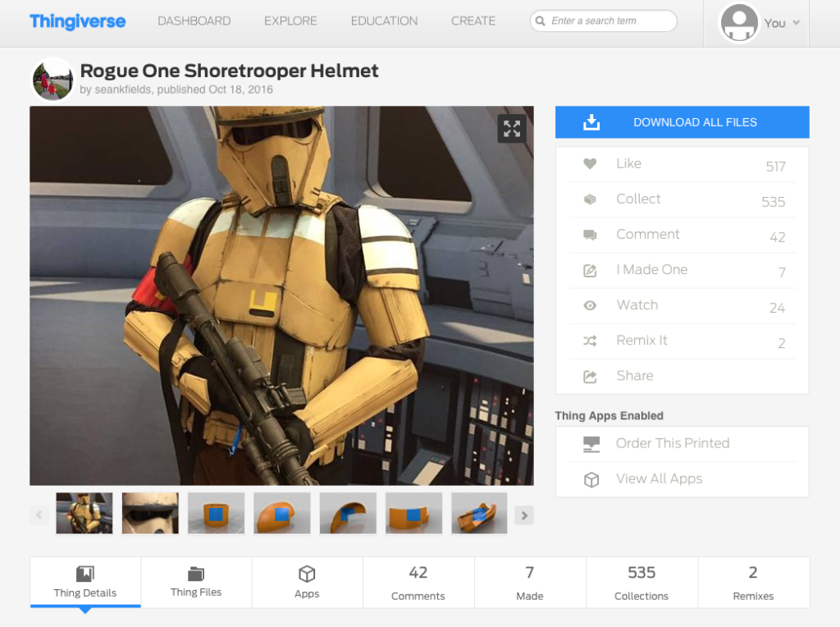Click the Remix It shuffle icon

[x=590, y=341]
